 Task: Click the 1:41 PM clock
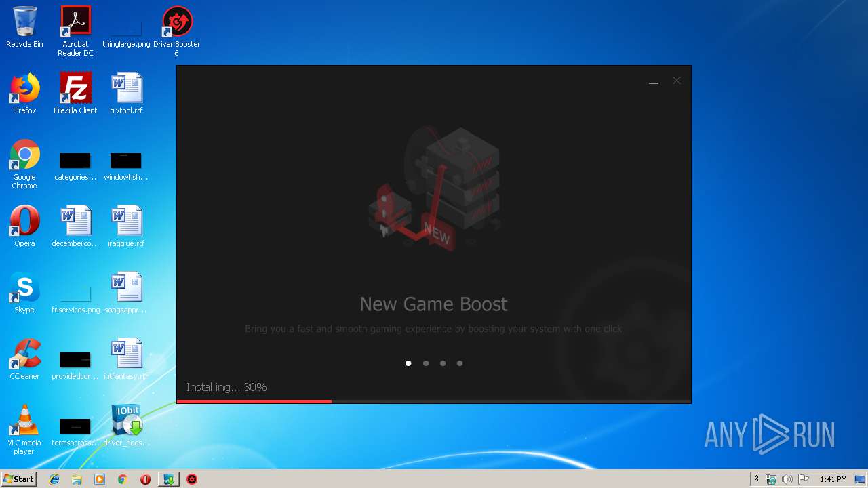point(833,479)
